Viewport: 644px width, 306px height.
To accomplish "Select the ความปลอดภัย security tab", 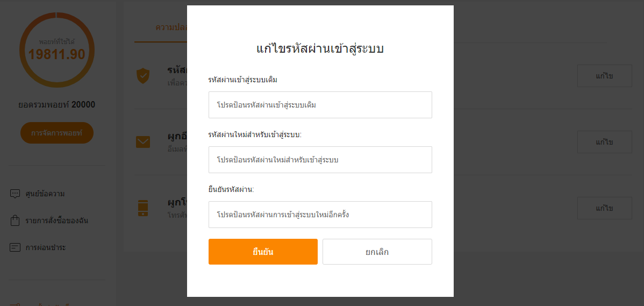I will (x=171, y=27).
